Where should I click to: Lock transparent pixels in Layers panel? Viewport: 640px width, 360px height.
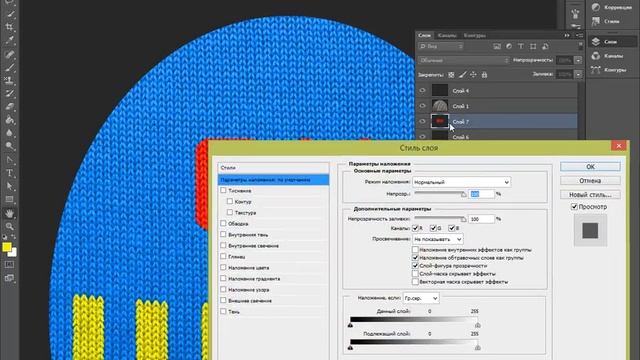coord(451,75)
